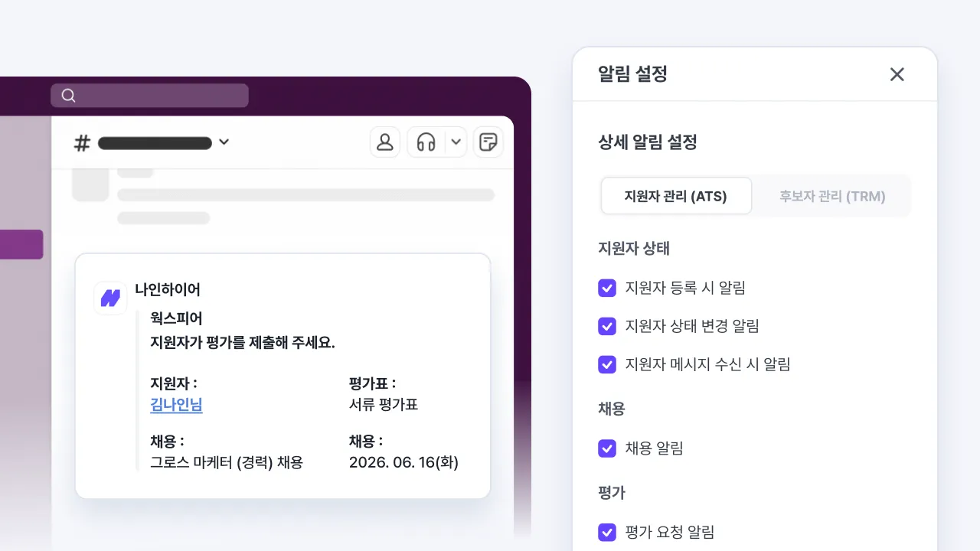Select '지원자가 평가를 제출해 주세요.' message text

pos(243,342)
